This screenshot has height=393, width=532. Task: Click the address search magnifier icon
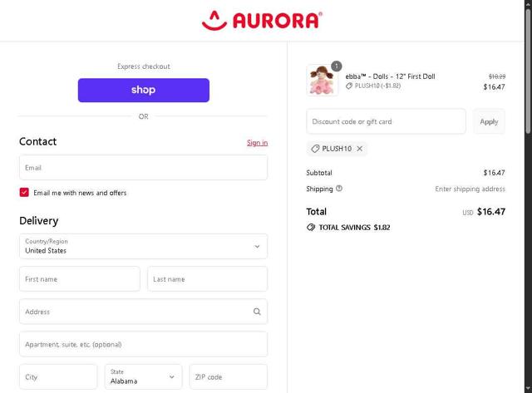click(257, 312)
